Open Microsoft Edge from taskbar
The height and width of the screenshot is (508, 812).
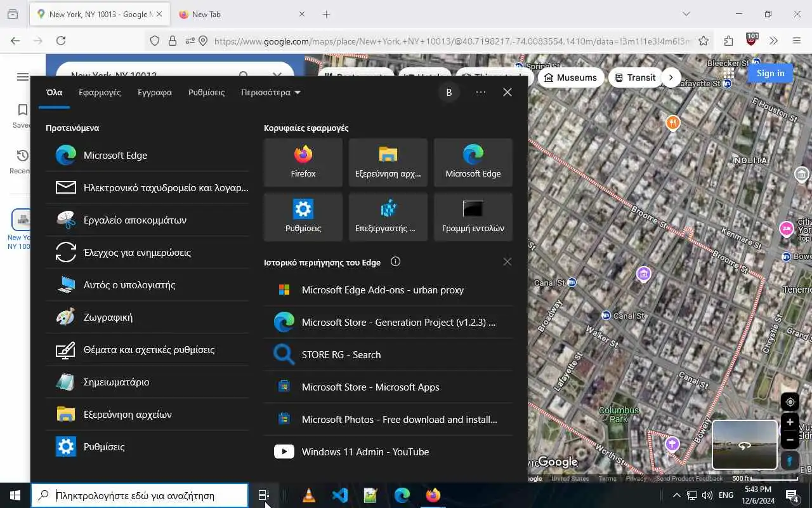tap(402, 495)
